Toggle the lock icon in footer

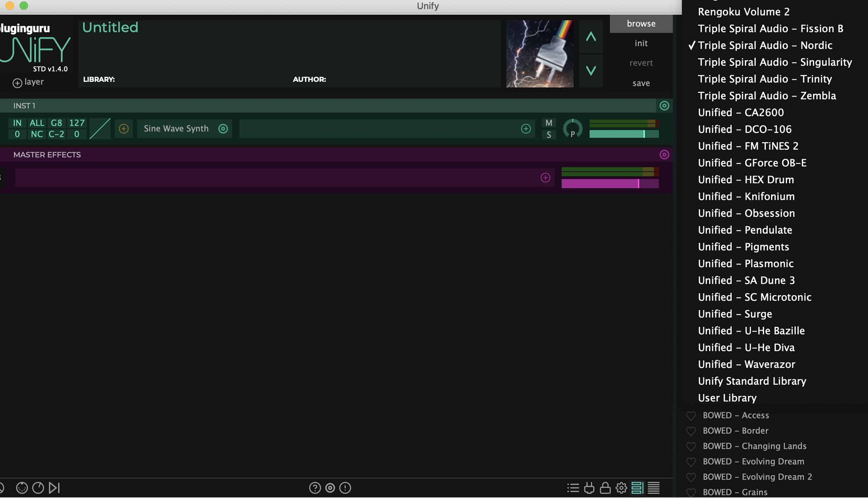(605, 488)
